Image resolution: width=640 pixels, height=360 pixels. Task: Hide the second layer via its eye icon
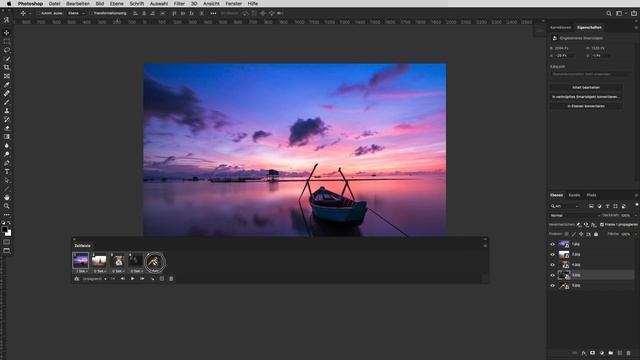[x=553, y=254]
